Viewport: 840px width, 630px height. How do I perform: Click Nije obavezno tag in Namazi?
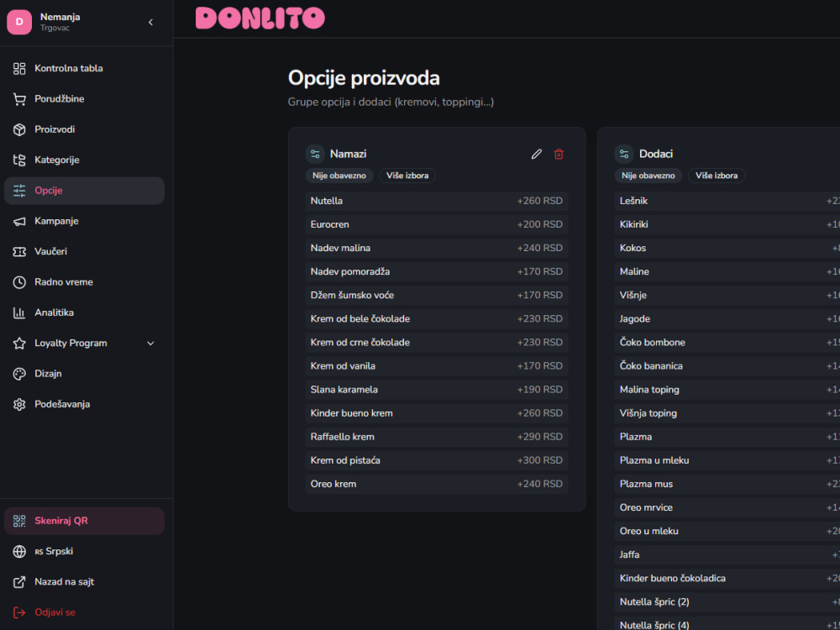tap(339, 176)
